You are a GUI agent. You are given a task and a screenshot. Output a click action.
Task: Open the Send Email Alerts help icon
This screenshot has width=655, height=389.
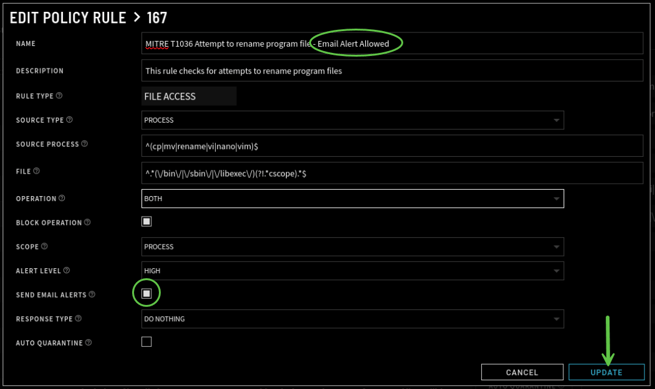(x=92, y=295)
